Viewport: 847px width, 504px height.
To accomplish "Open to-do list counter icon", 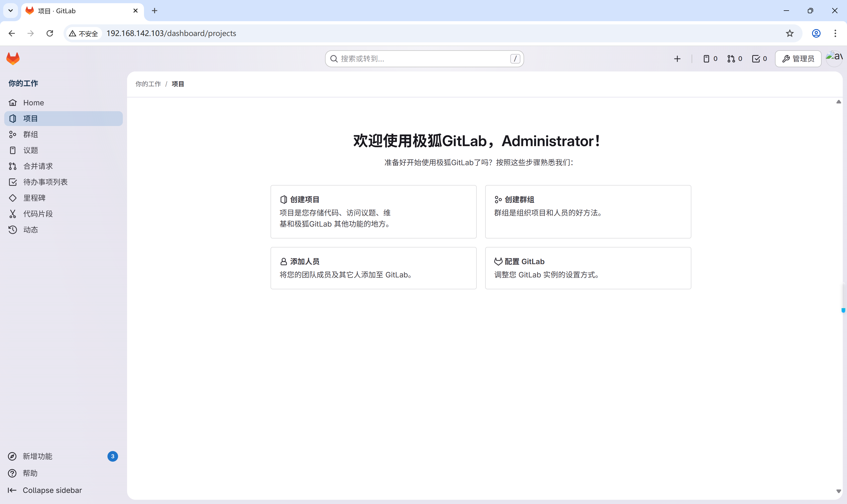I will click(x=759, y=59).
